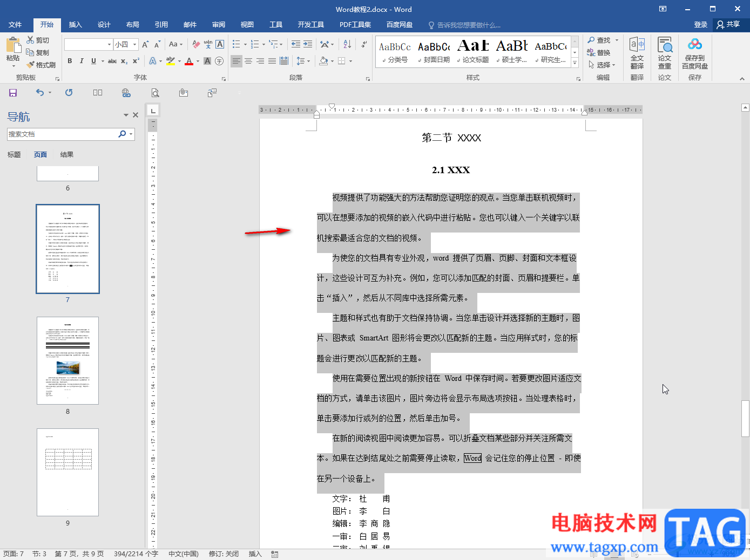
Task: Click 替换 (Replace) button
Action: click(x=599, y=53)
